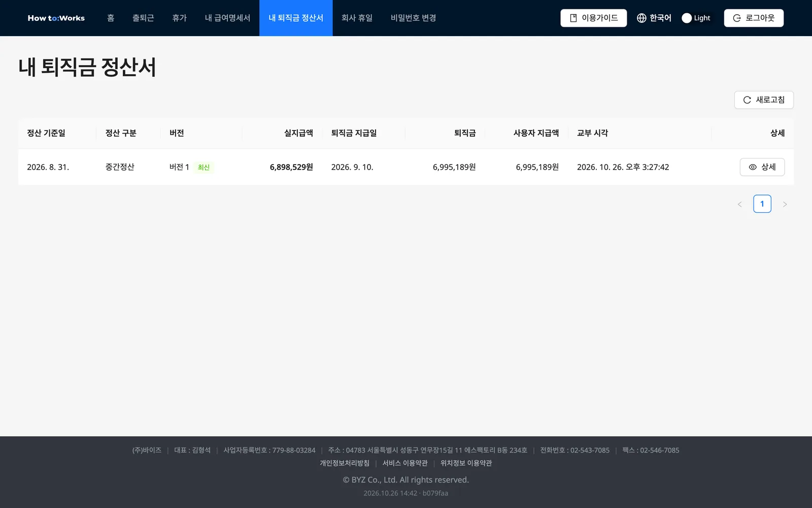Open the 개인정보처리방침 link
Image resolution: width=812 pixels, height=508 pixels.
click(x=345, y=463)
